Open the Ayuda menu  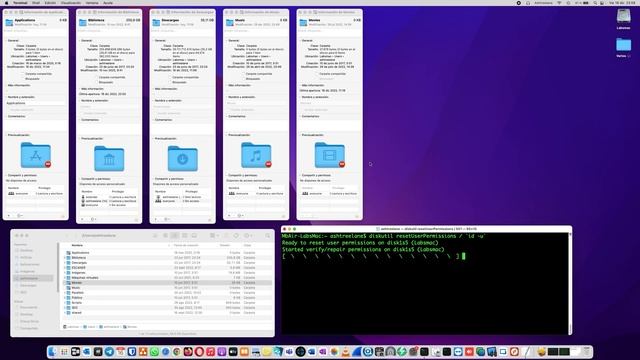pyautogui.click(x=108, y=3)
